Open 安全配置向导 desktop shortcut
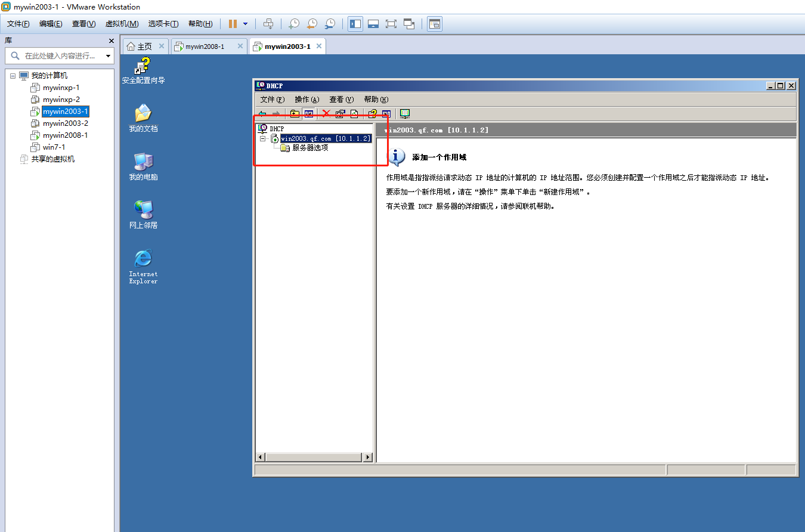Screen dimensions: 805x532 [143, 70]
